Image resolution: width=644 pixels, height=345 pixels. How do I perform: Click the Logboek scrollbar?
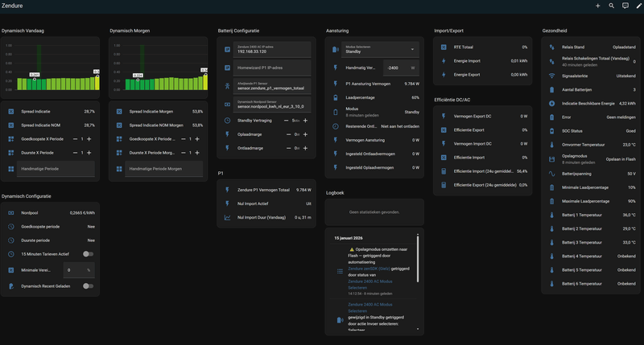pos(417,257)
